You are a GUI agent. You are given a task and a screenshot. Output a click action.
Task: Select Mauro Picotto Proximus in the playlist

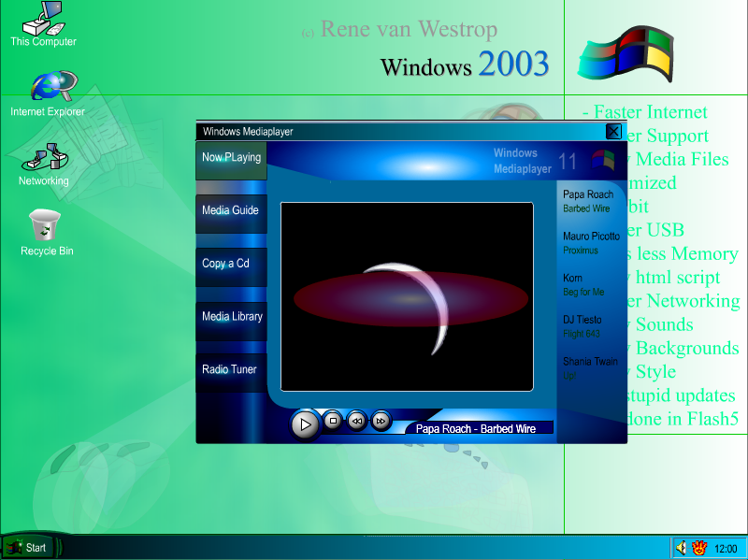click(x=591, y=243)
